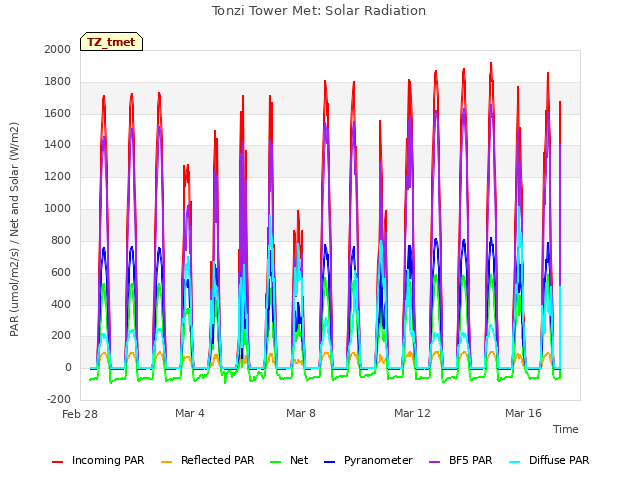The image size is (640, 480).
Task: Click the Net legend label
Action: (299, 460)
